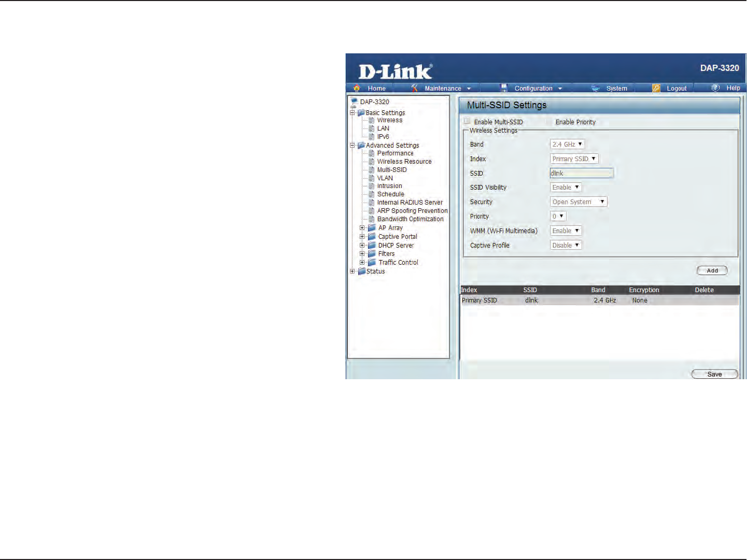Screen dimensions: 747x560
Task: Click into the SSID text field
Action: [x=581, y=173]
